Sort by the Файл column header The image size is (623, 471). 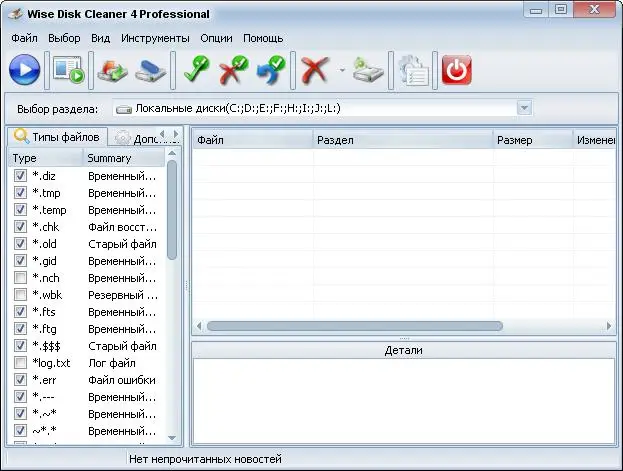253,140
